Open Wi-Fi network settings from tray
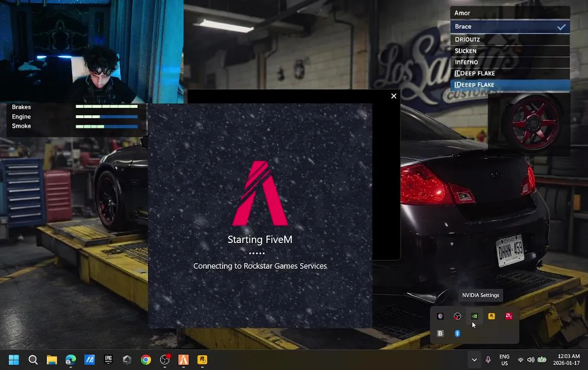This screenshot has width=588, height=370. [521, 360]
